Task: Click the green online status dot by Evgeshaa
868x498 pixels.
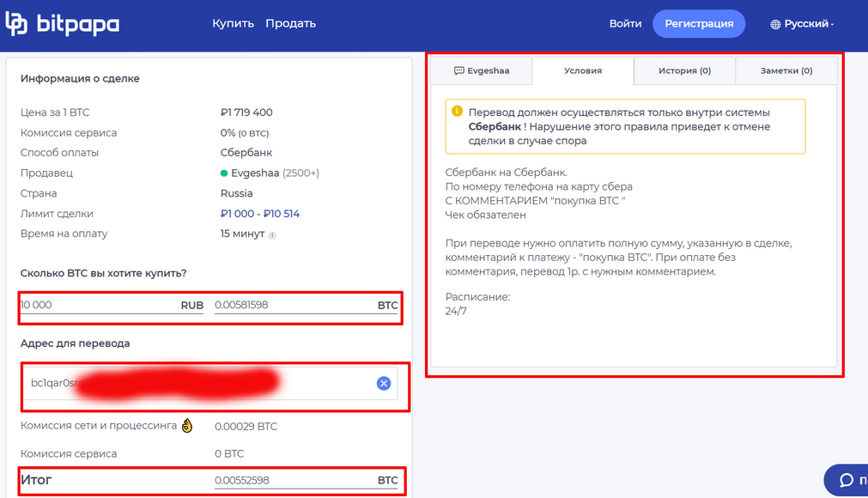Action: click(x=224, y=173)
